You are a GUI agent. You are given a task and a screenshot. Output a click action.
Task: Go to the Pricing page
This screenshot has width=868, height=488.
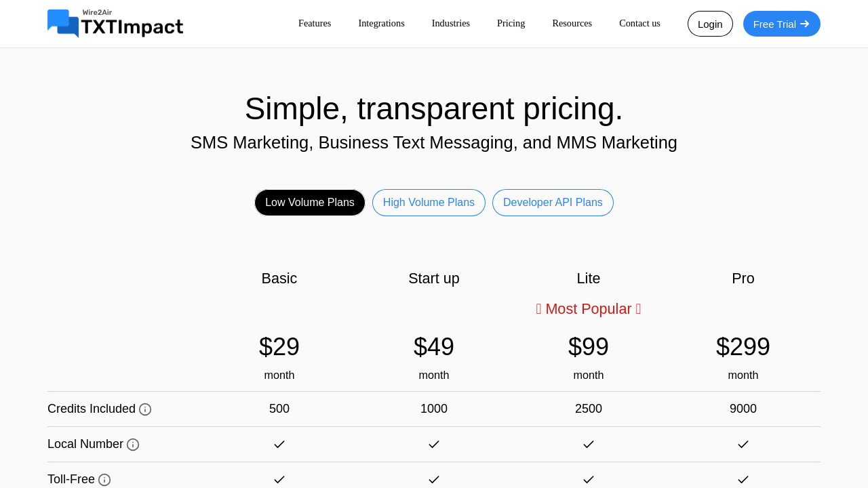point(511,23)
